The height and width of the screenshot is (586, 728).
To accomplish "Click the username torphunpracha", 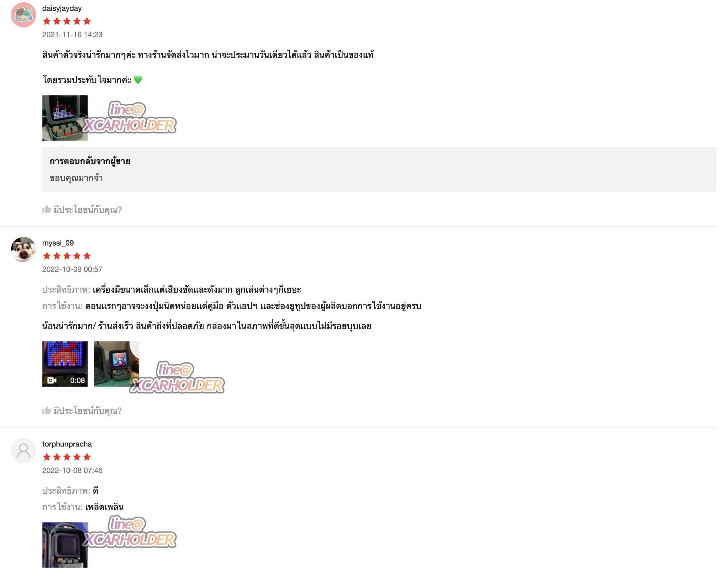I will (x=67, y=444).
